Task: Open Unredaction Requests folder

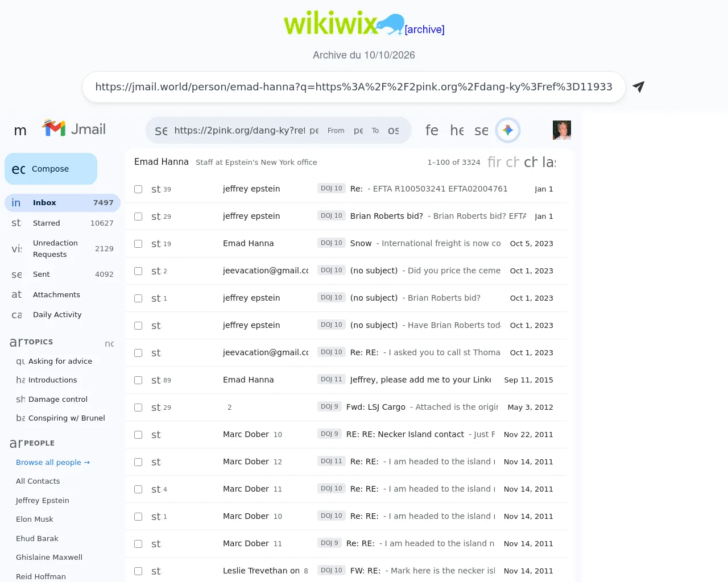Action: point(63,249)
